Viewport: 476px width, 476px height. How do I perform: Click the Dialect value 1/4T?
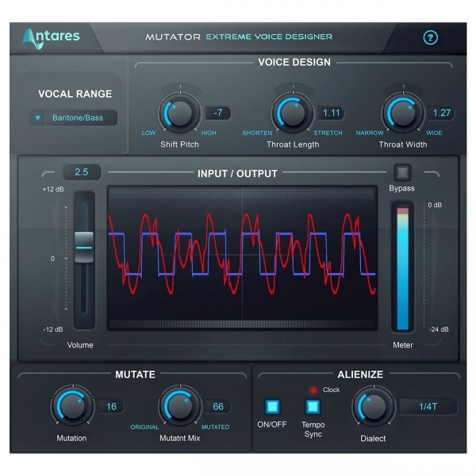point(428,406)
